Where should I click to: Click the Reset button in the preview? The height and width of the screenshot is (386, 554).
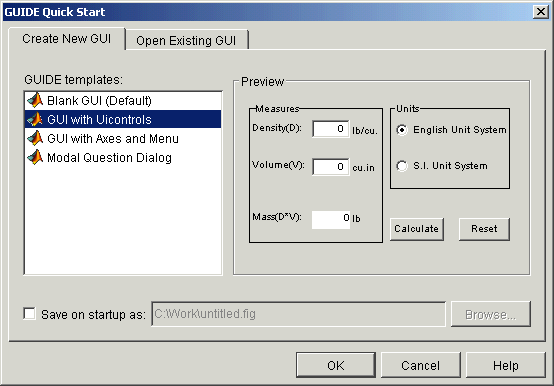pyautogui.click(x=484, y=229)
